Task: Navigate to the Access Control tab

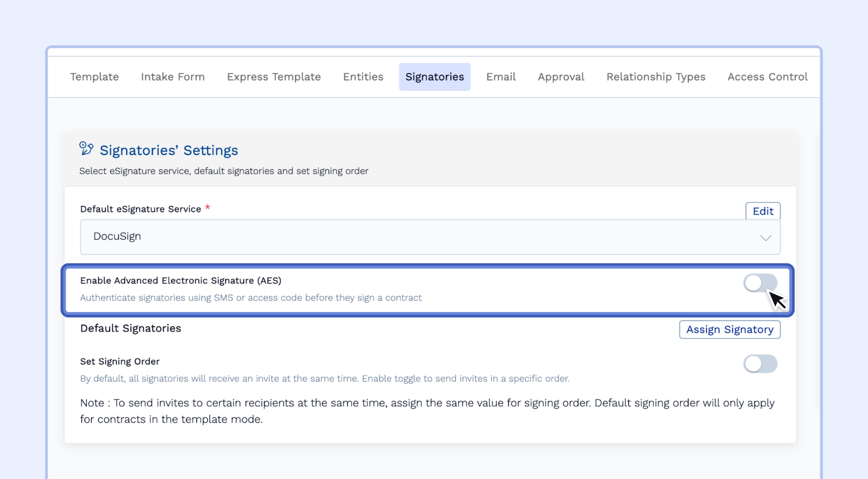Action: pos(767,77)
